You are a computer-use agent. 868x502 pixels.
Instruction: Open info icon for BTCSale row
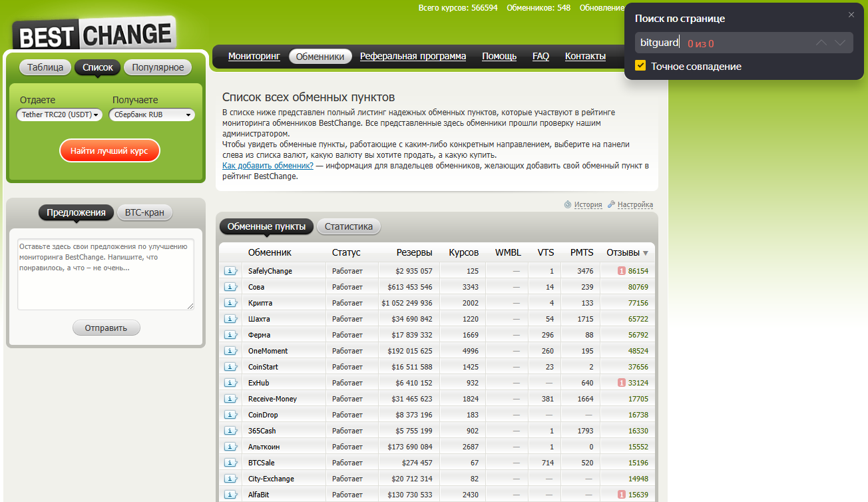[x=230, y=463]
